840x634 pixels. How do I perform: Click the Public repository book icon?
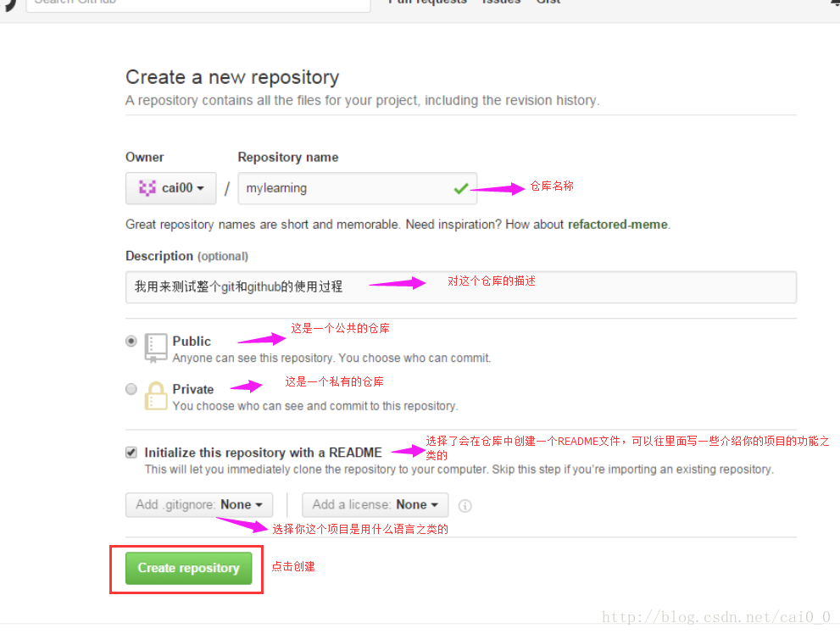(155, 348)
